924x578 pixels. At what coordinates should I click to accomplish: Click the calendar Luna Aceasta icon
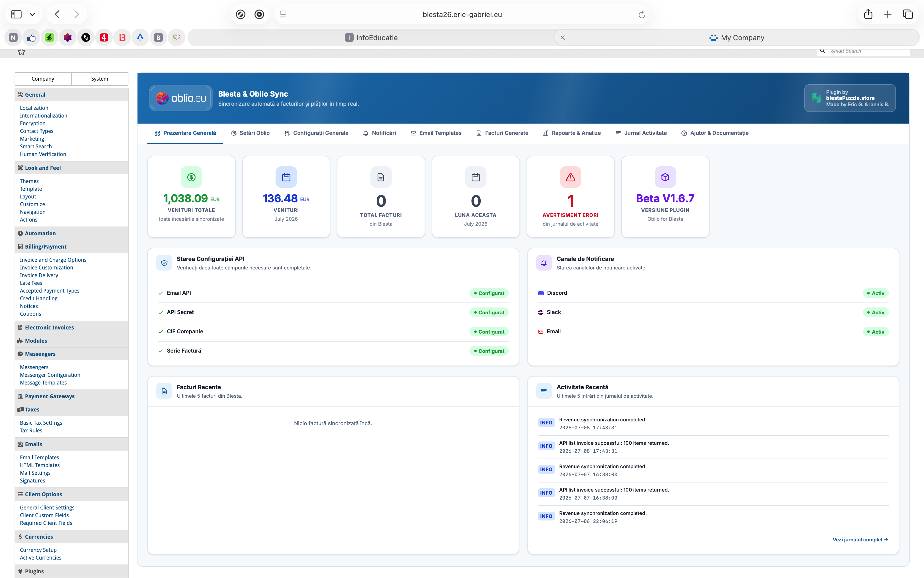(x=475, y=177)
